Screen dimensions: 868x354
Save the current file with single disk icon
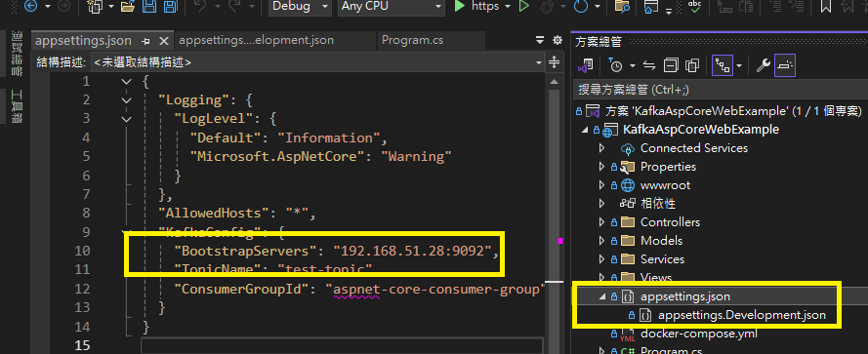(149, 7)
